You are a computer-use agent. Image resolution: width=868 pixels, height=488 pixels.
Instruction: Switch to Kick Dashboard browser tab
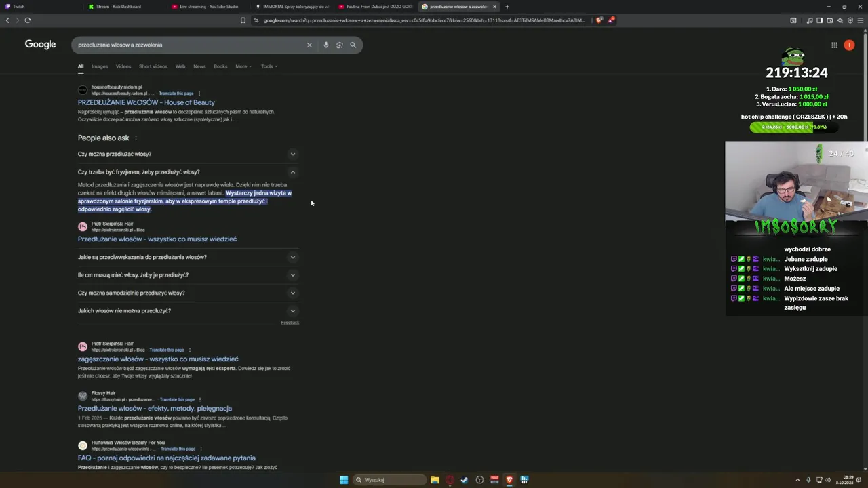[x=125, y=7]
